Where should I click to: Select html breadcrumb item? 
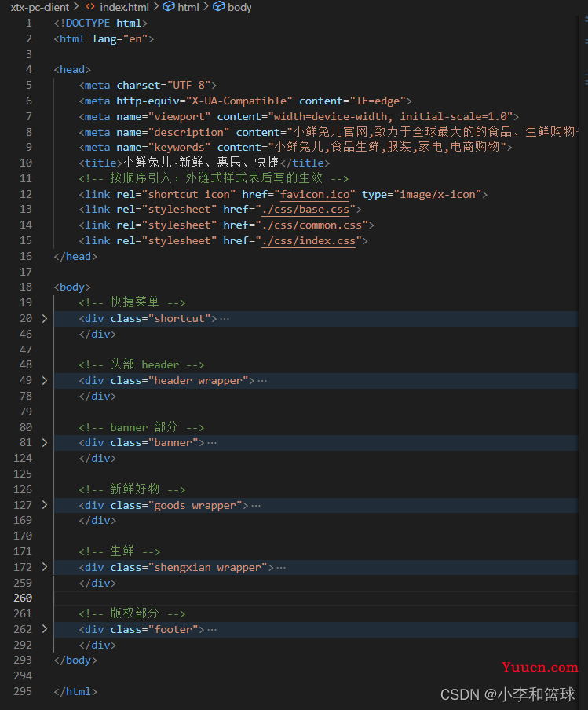188,7
